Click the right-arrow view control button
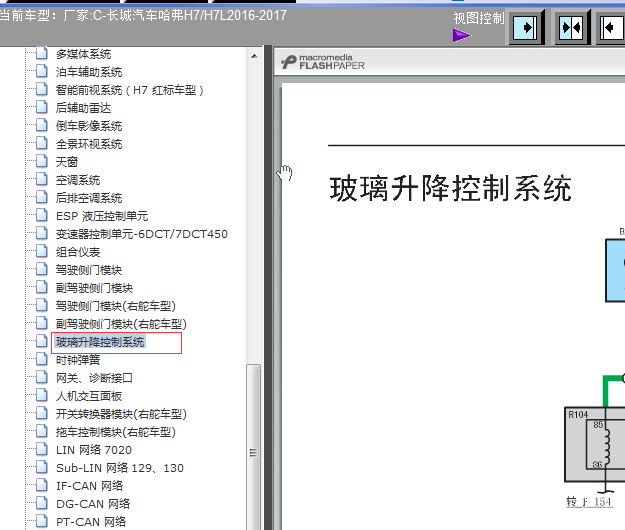The height and width of the screenshot is (530, 625). point(525,27)
